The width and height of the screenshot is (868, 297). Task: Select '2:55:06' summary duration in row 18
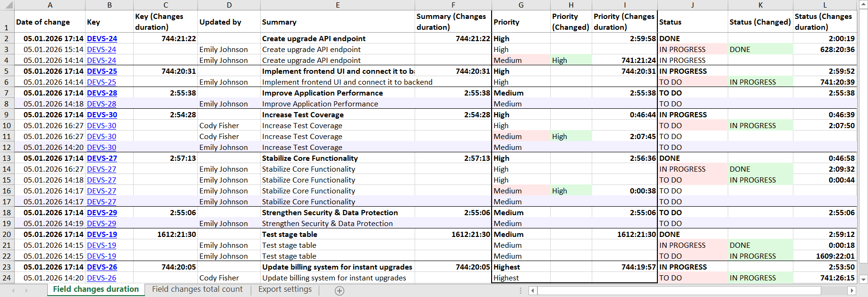453,213
